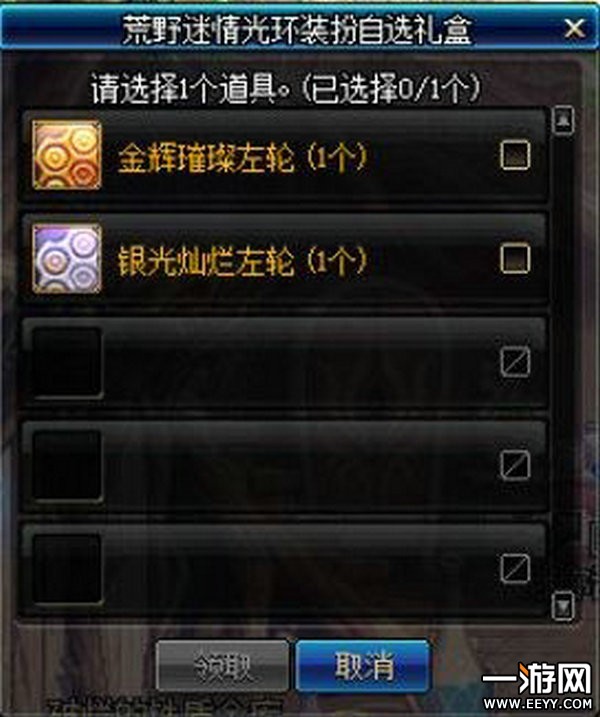Tick the checkbox for 银光灿烂左轮

click(515, 258)
